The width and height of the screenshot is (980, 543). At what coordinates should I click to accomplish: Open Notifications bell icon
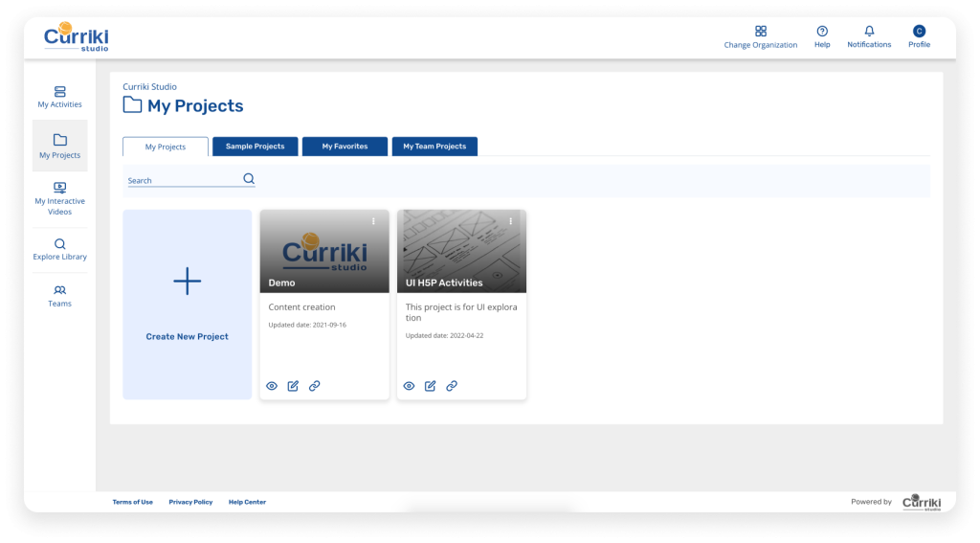[x=869, y=32]
